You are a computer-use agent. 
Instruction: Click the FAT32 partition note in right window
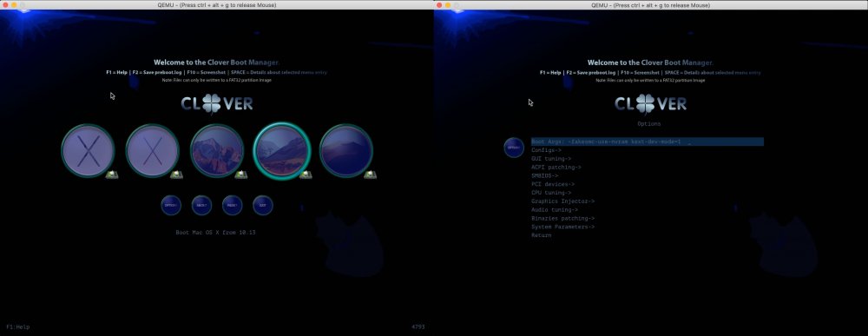click(x=650, y=80)
